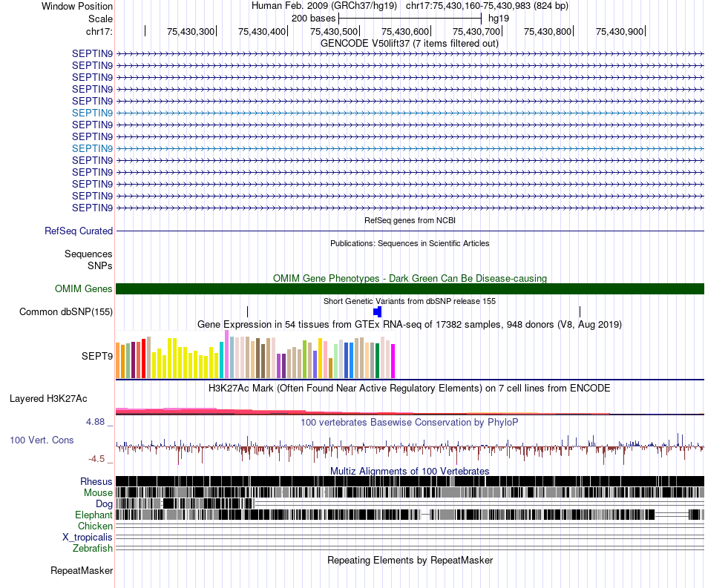The width and height of the screenshot is (705, 588).
Task: Open the OMIM Gene Phenotypes track title
Action: coord(410,279)
